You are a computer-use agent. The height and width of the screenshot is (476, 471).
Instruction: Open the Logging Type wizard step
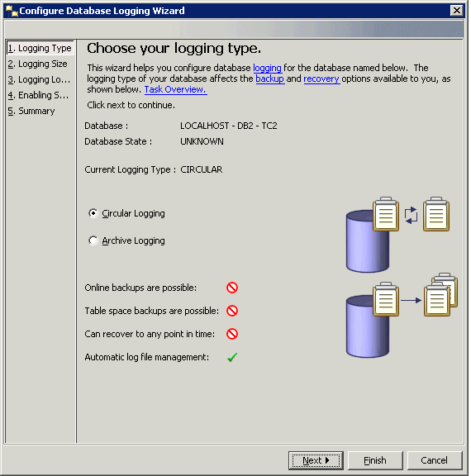point(40,48)
